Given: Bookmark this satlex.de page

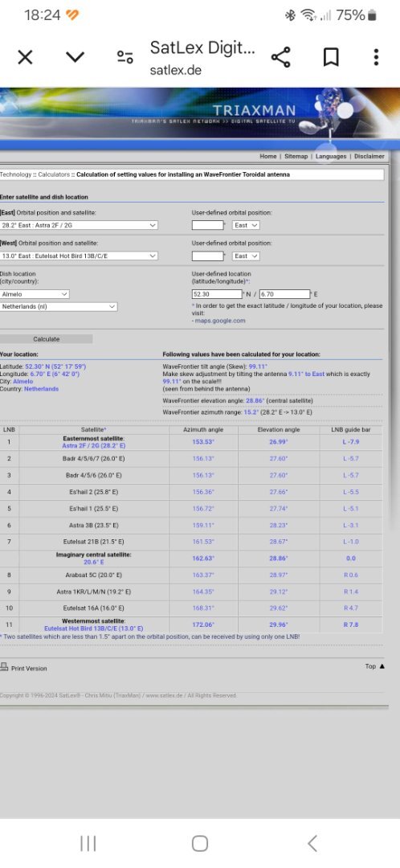Looking at the screenshot, I should (331, 57).
